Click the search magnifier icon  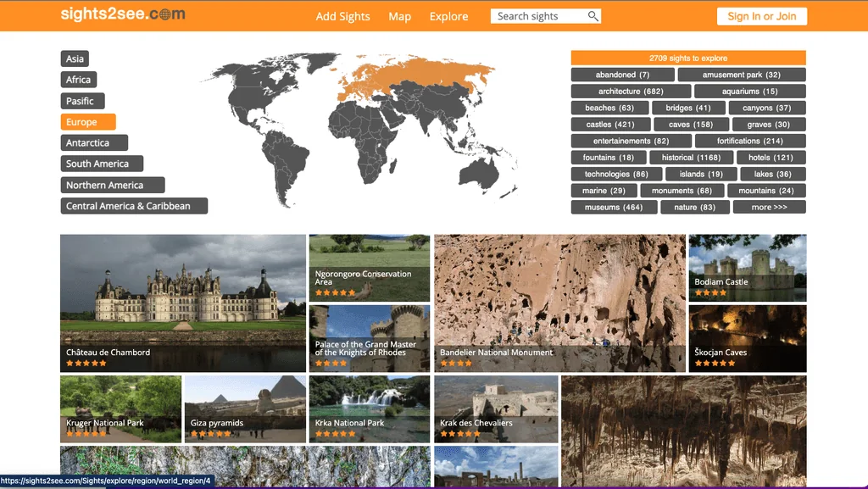coord(593,16)
